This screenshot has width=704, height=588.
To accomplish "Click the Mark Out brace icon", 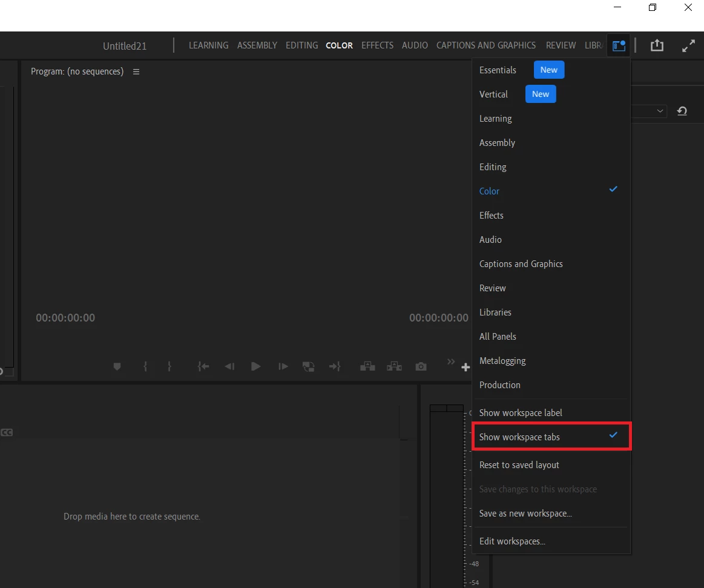I will 169,366.
